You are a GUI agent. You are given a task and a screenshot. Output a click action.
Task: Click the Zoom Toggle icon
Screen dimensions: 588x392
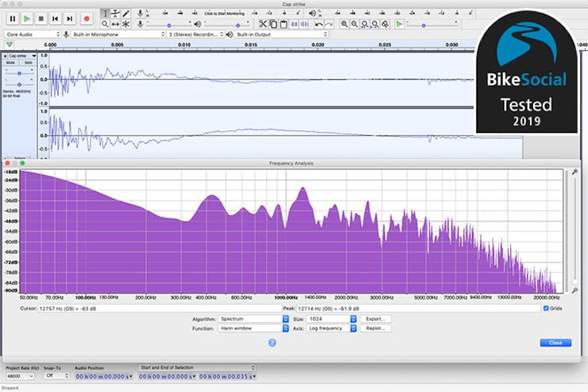[385, 24]
